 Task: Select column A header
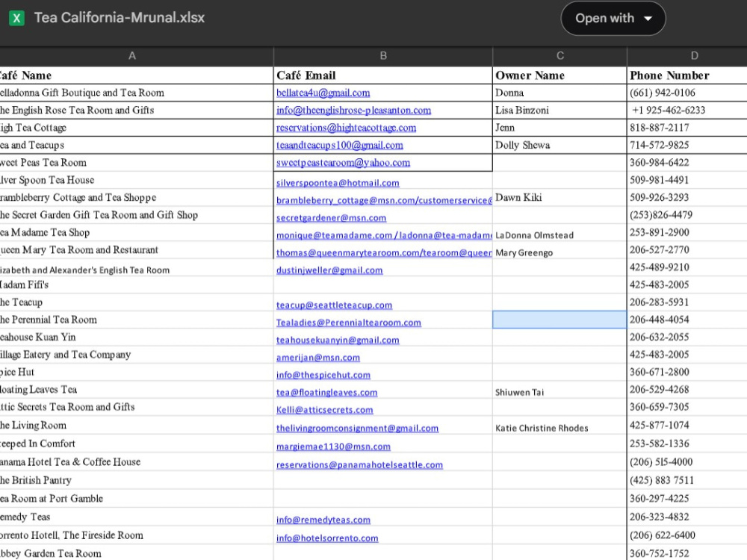(132, 56)
